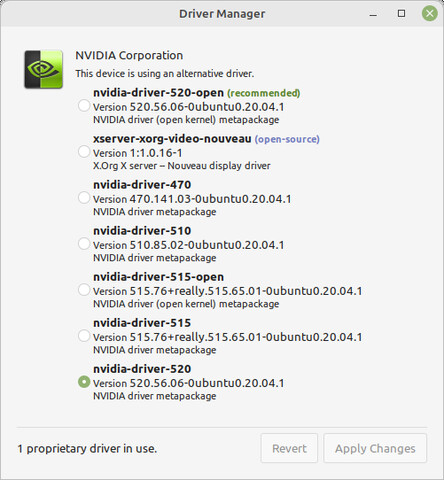Viewport: 444px width, 480px height.
Task: Click the "NVIDIA Corporation" heading
Action: tap(129, 55)
